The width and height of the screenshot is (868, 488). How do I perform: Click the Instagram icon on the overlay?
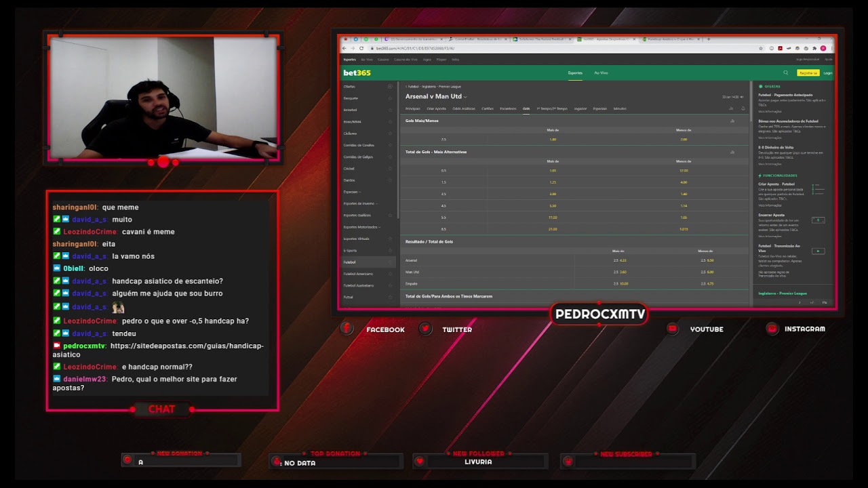point(772,329)
